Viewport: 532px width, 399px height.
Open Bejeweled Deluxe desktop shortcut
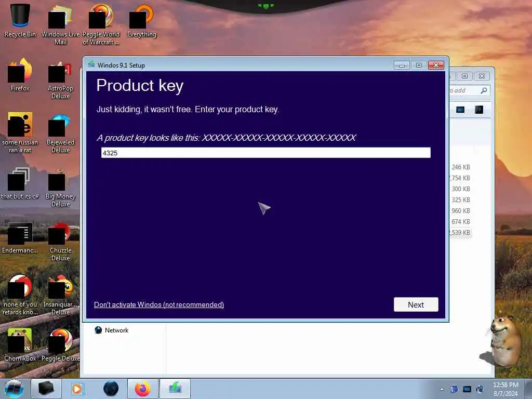tap(60, 134)
